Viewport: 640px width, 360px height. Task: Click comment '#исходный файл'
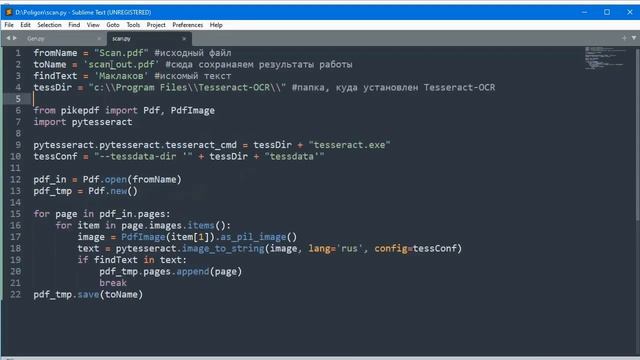point(193,53)
